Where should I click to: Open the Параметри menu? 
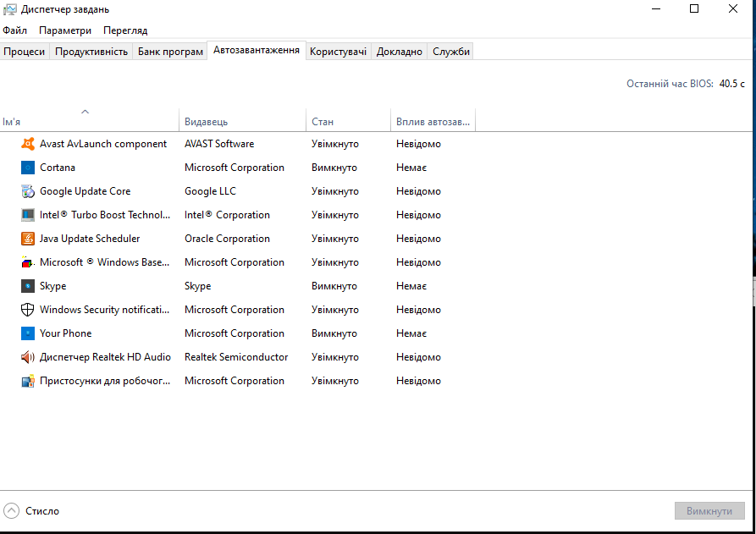coord(65,30)
